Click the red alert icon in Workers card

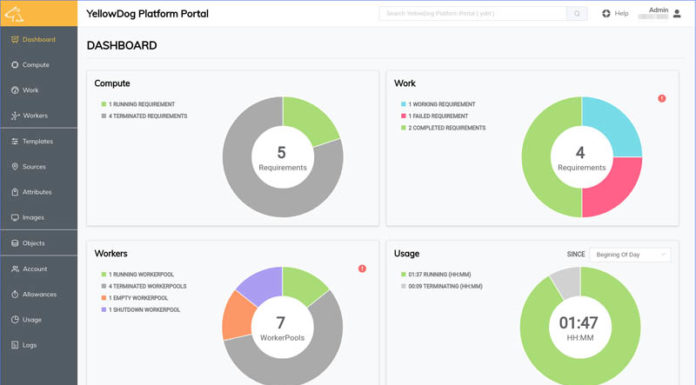pos(362,269)
